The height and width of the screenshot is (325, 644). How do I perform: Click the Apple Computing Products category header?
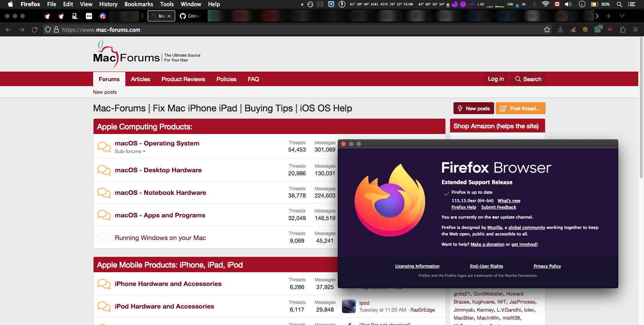point(145,127)
